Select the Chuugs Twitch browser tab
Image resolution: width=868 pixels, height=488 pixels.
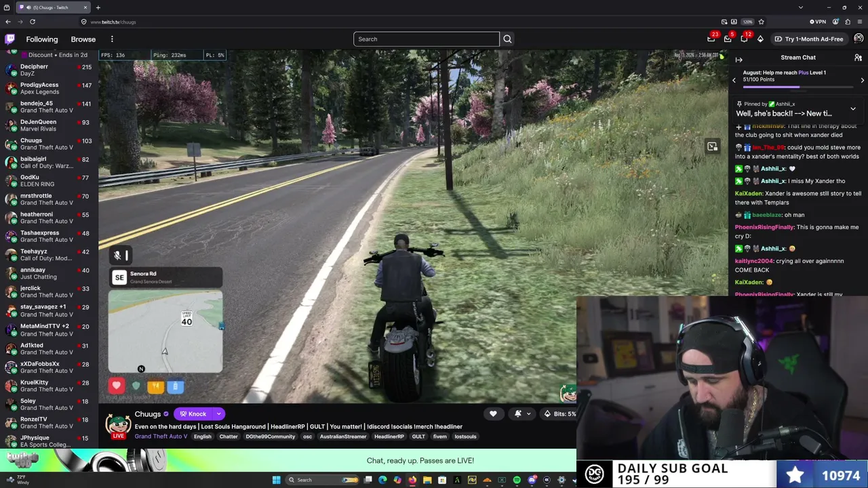(x=53, y=7)
